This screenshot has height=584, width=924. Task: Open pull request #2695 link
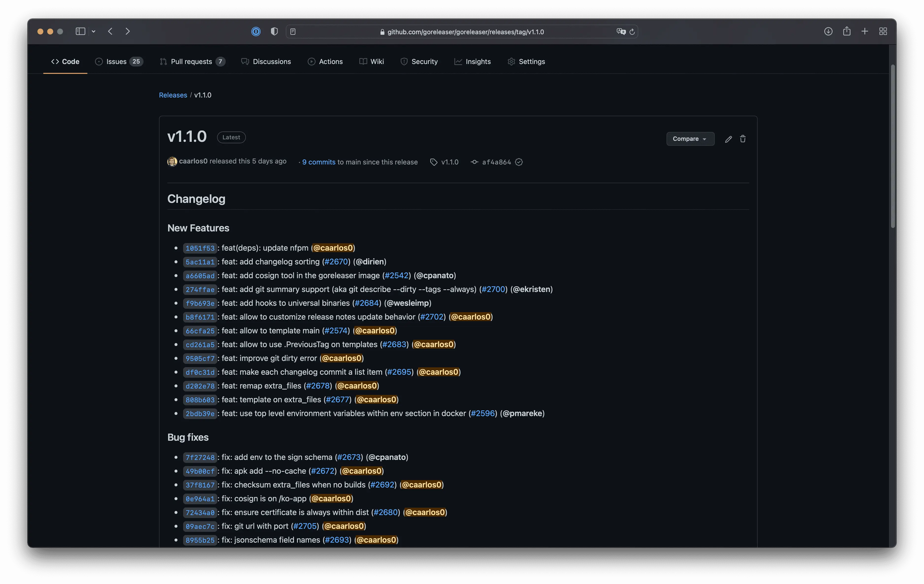point(399,372)
